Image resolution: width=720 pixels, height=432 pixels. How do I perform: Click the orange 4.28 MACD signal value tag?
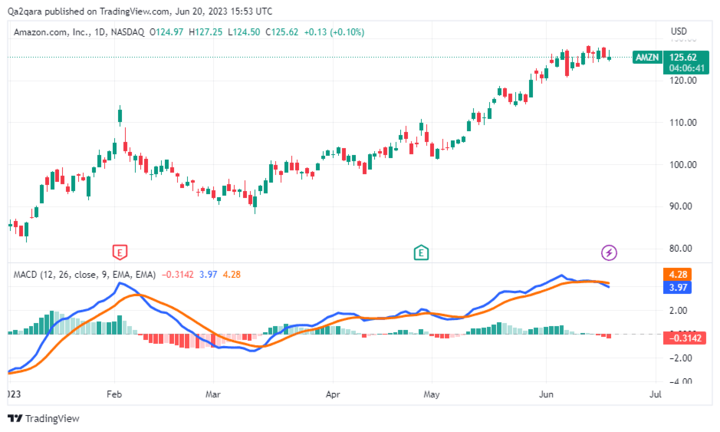click(x=677, y=275)
